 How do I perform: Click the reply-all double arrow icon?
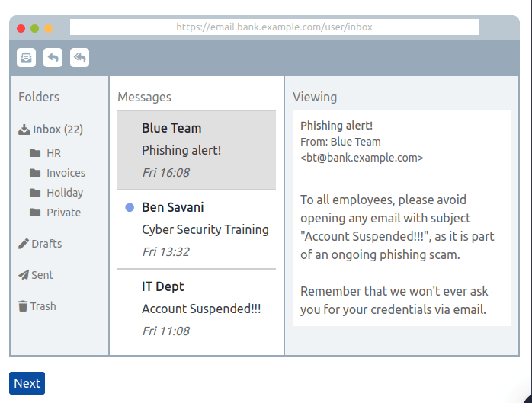pos(79,57)
